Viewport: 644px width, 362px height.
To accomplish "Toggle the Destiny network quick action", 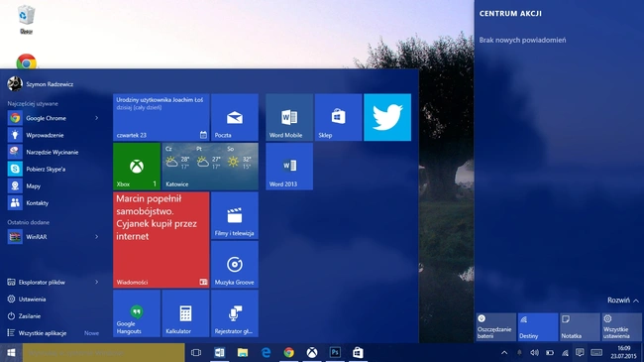I will tap(538, 326).
